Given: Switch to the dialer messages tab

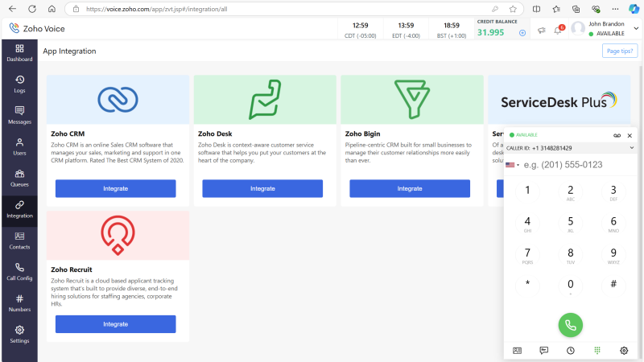Looking at the screenshot, I should (543, 350).
